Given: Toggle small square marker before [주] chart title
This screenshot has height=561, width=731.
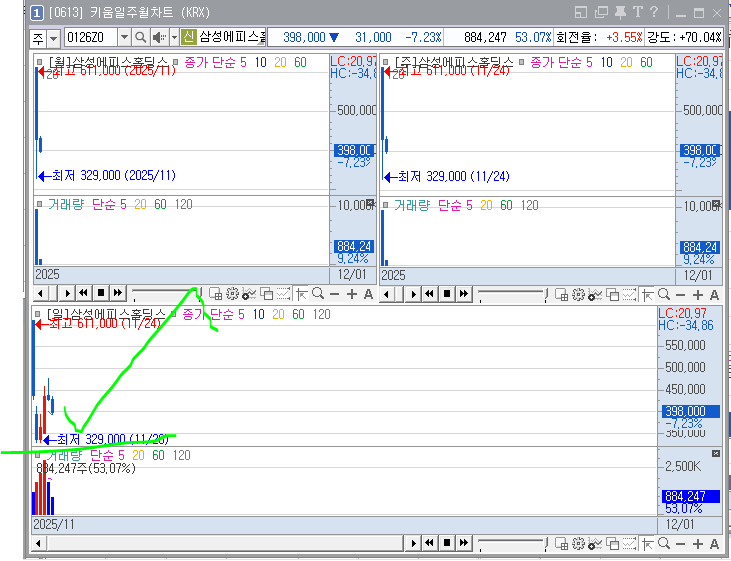Looking at the screenshot, I should [386, 62].
